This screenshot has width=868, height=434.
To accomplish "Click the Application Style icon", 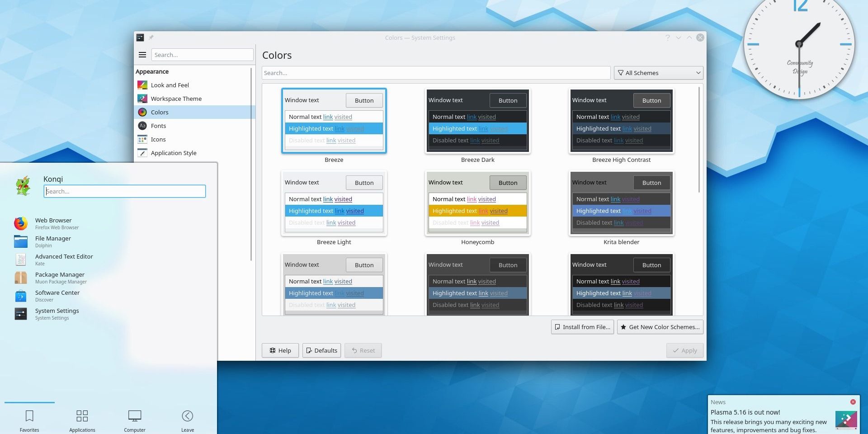I will coord(142,153).
